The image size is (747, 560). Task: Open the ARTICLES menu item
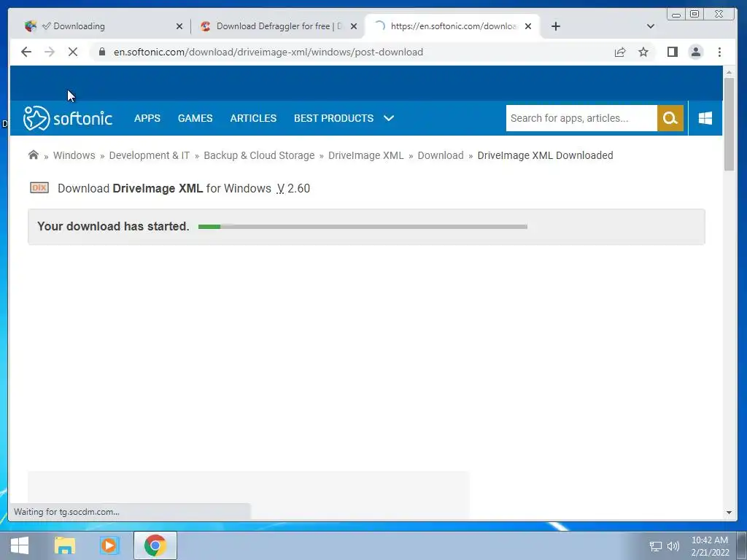(x=253, y=118)
